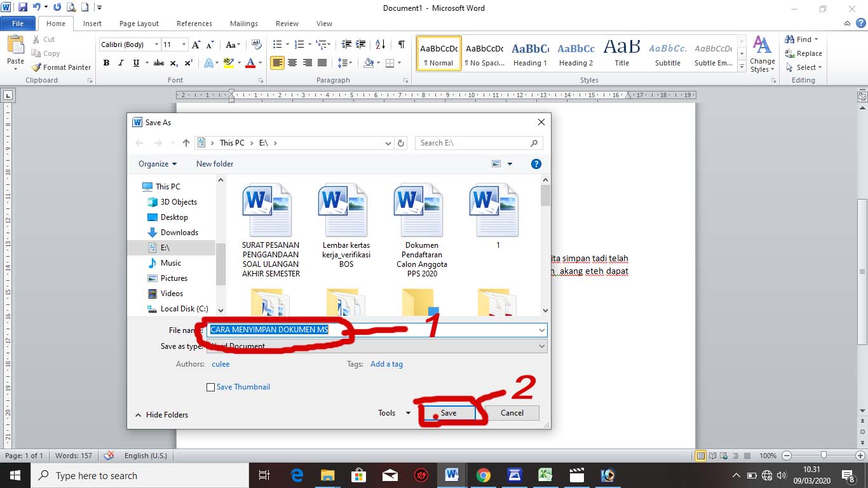Open the Excel icon in the taskbar
The width and height of the screenshot is (868, 488).
545,475
